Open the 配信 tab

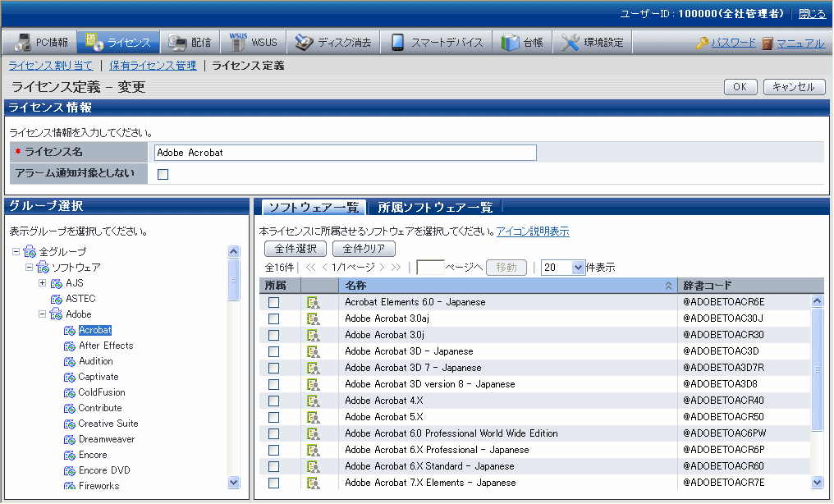click(190, 42)
